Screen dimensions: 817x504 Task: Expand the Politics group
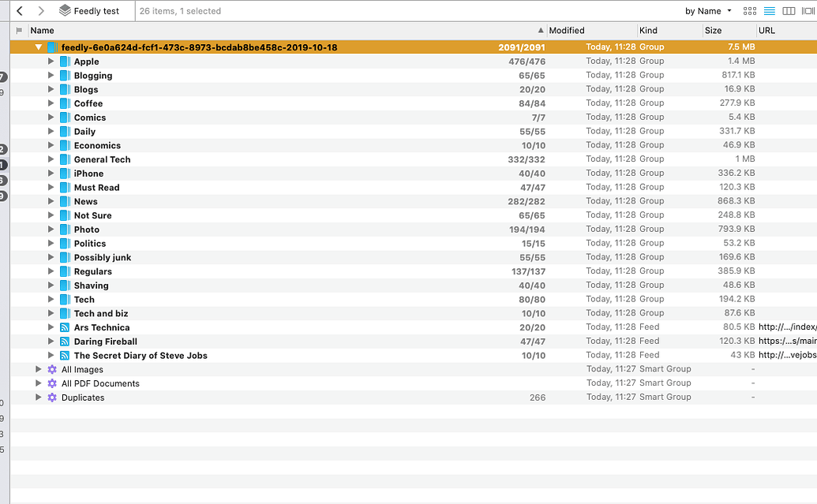(x=51, y=243)
